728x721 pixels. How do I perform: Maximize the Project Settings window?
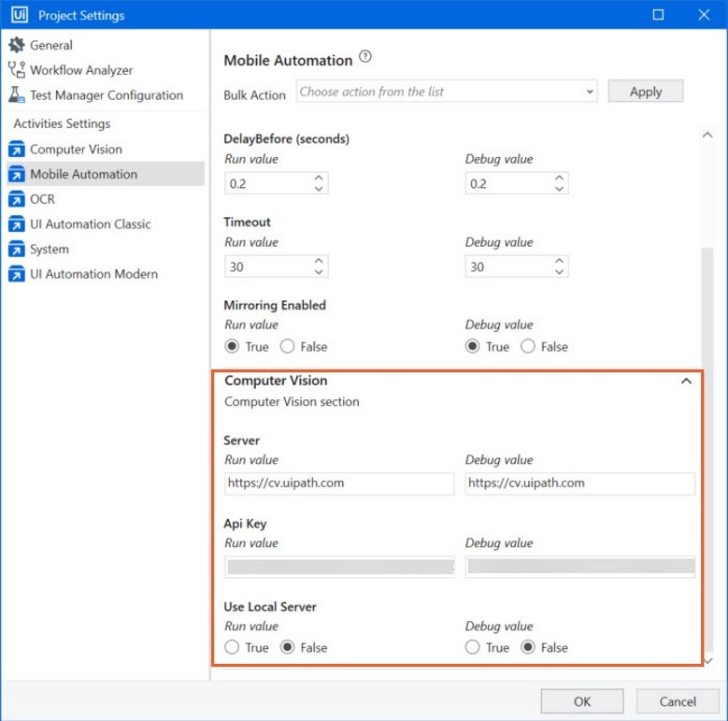pos(658,14)
